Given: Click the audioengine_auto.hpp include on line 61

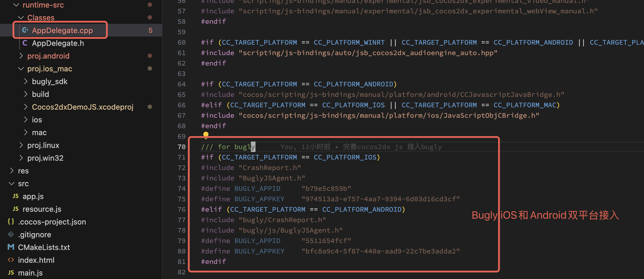Looking at the screenshot, I should coord(368,53).
